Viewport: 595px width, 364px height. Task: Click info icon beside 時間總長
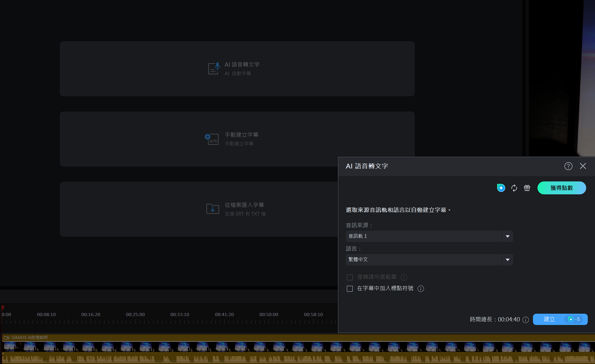point(526,320)
